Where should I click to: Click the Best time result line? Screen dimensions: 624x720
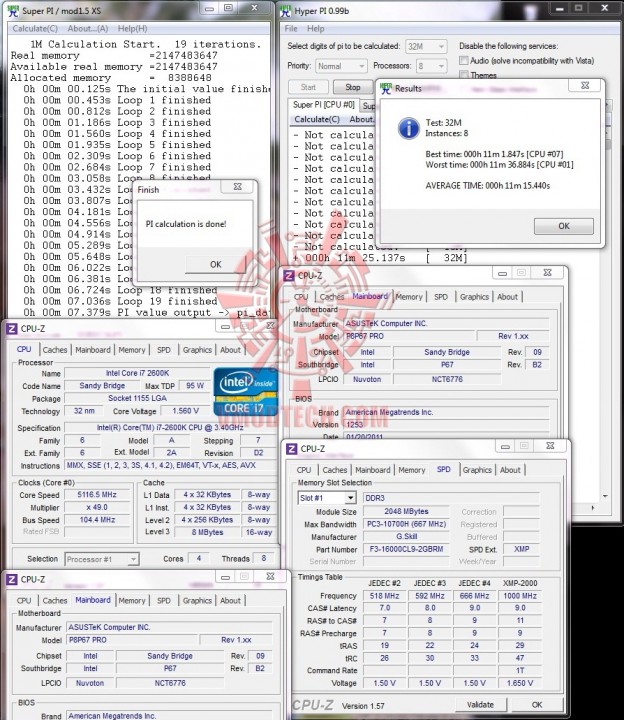point(494,154)
